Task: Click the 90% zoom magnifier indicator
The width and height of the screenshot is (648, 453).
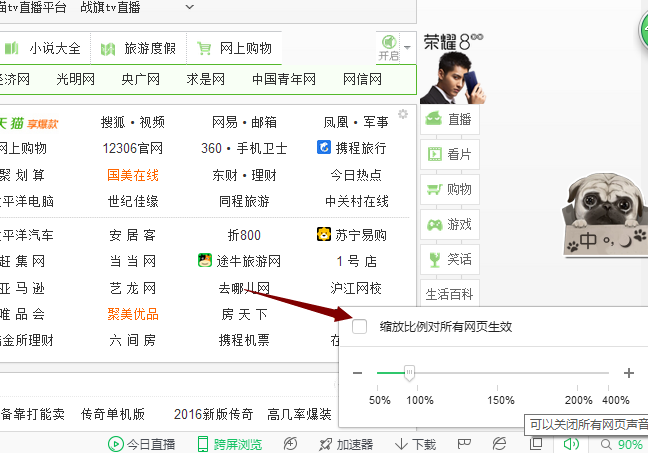Action: 622,444
